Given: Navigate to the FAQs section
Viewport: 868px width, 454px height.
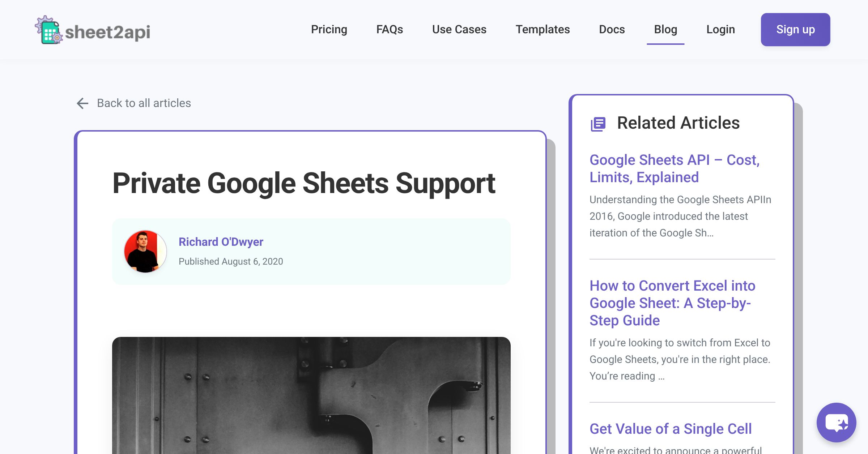Looking at the screenshot, I should coord(390,30).
